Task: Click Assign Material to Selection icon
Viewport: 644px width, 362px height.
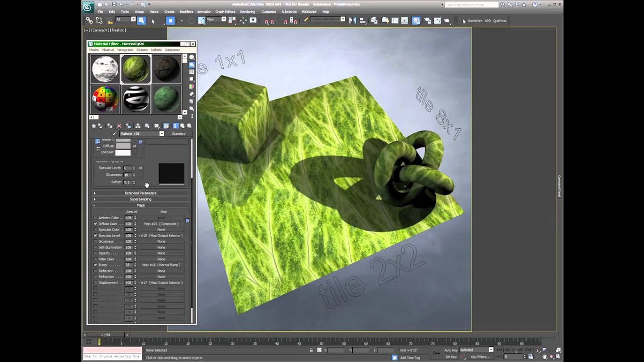Action: (x=109, y=126)
